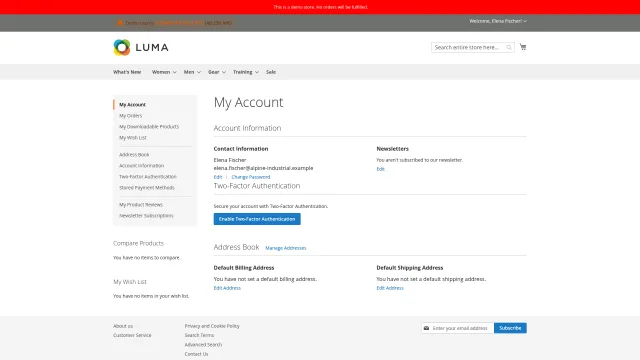The image size is (640, 360).
Task: Click the Compare Products heading
Action: point(138,243)
